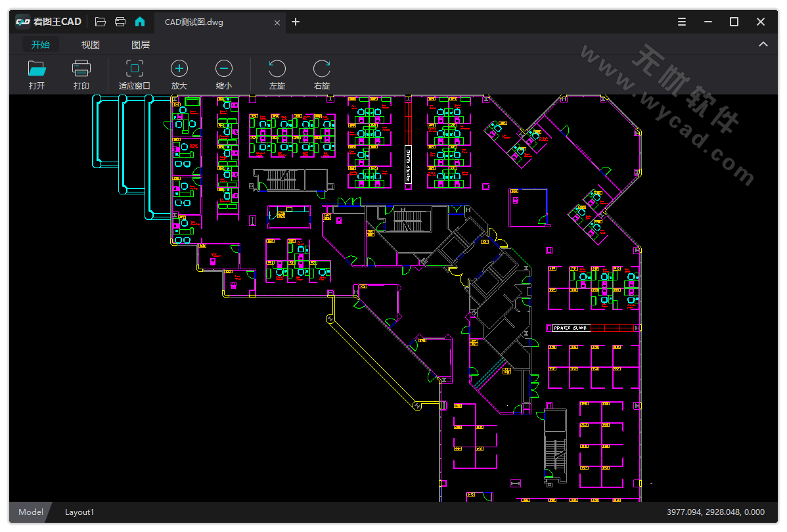Screen dimensions: 787x532
Task: Click the PRINTER ISLAND label in drawing
Action: pyautogui.click(x=570, y=328)
